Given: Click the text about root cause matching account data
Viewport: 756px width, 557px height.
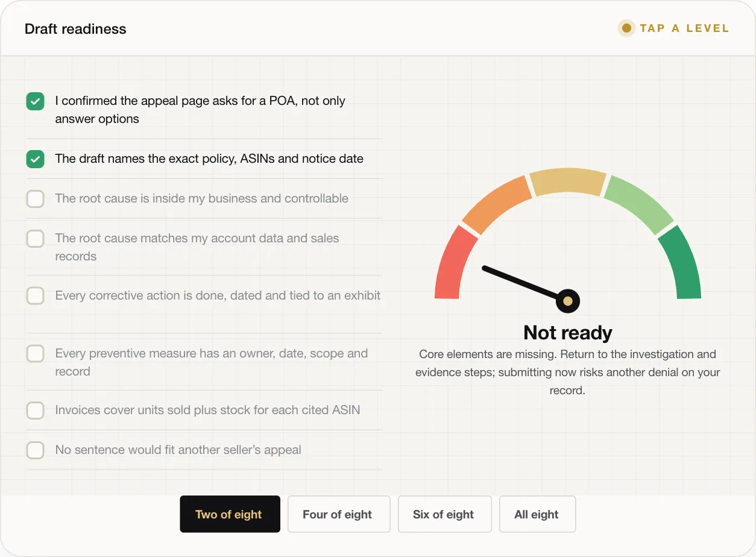Looking at the screenshot, I should (x=197, y=247).
